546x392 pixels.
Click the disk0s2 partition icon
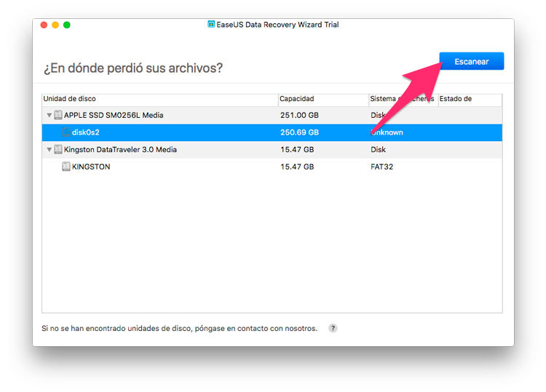pyautogui.click(x=66, y=132)
